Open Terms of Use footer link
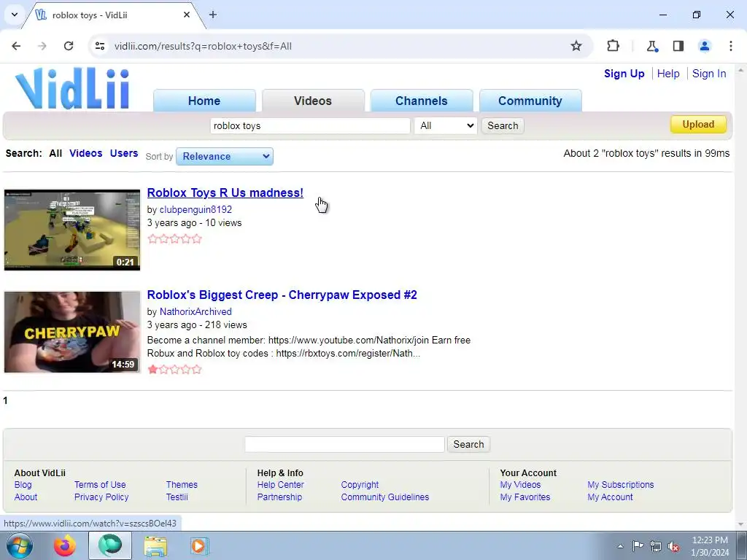The height and width of the screenshot is (560, 747). tap(100, 484)
